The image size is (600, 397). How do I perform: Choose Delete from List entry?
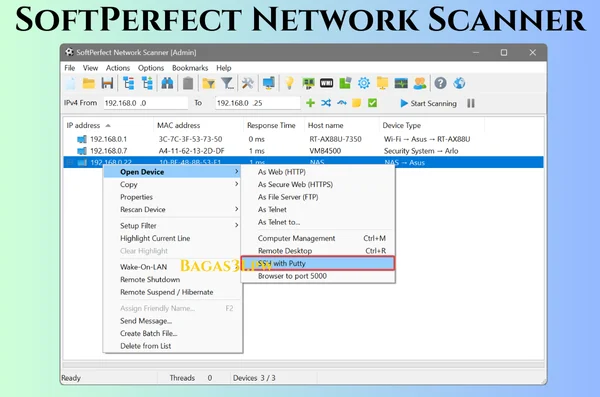pyautogui.click(x=172, y=346)
